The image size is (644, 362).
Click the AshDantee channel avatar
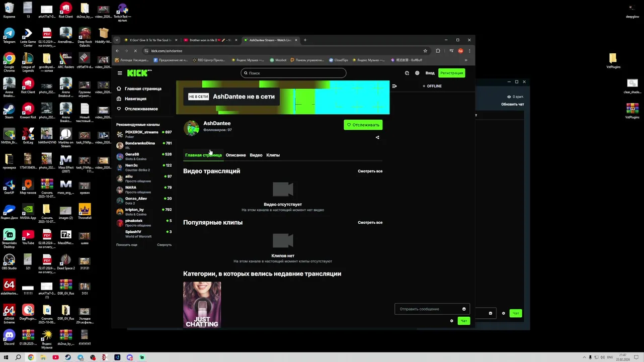[191, 128]
